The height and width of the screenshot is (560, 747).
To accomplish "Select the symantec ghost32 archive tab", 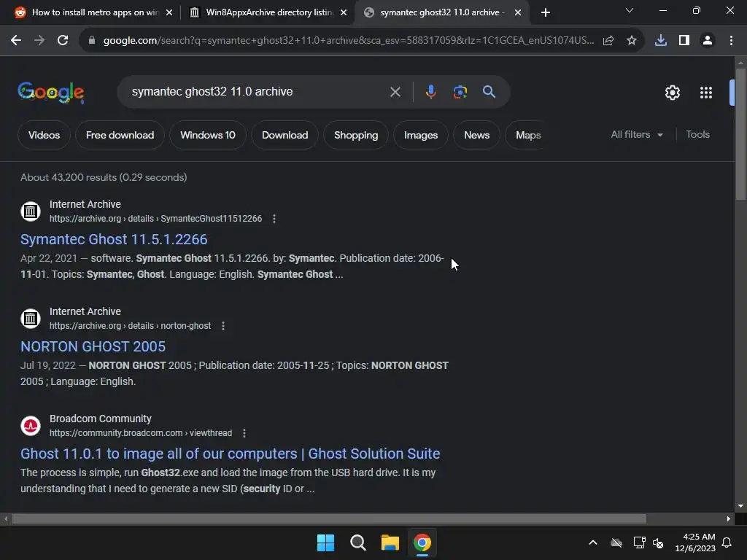I will 441,12.
